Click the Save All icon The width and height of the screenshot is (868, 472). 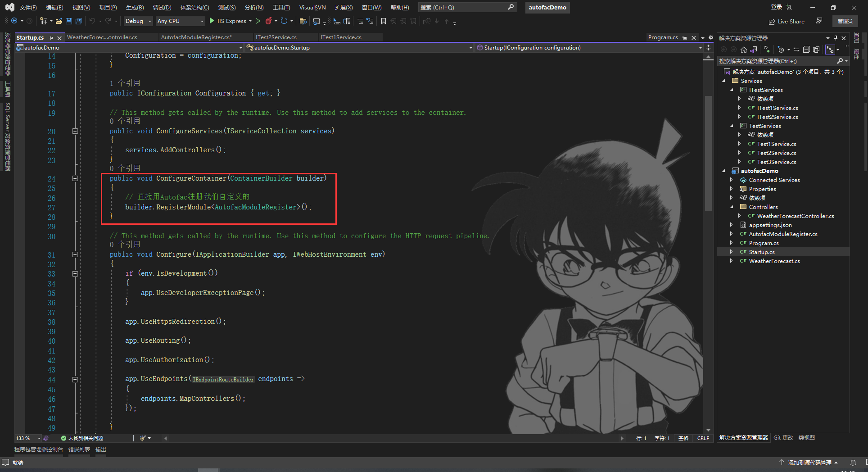click(78, 21)
